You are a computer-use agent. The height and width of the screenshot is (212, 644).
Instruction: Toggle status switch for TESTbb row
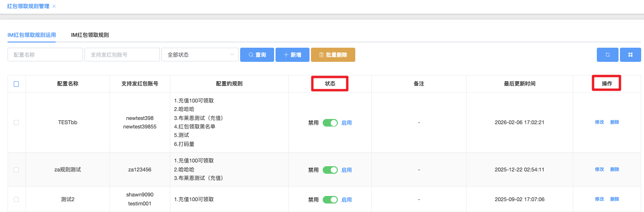point(330,123)
